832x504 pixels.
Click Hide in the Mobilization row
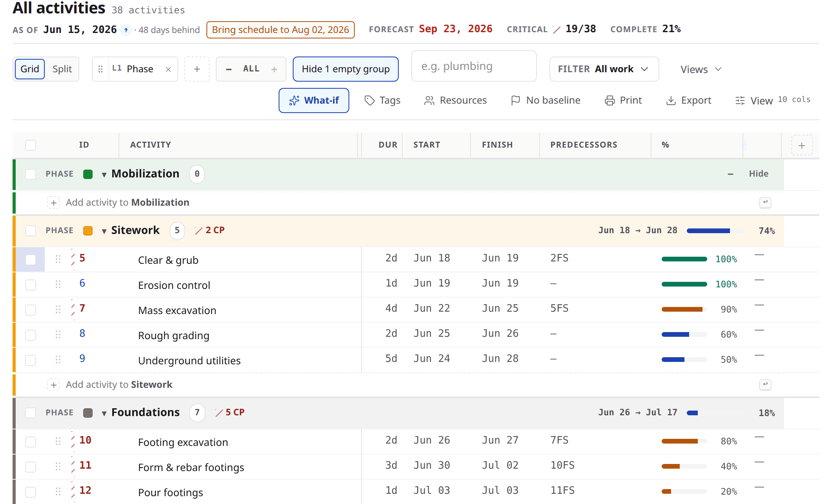[759, 173]
